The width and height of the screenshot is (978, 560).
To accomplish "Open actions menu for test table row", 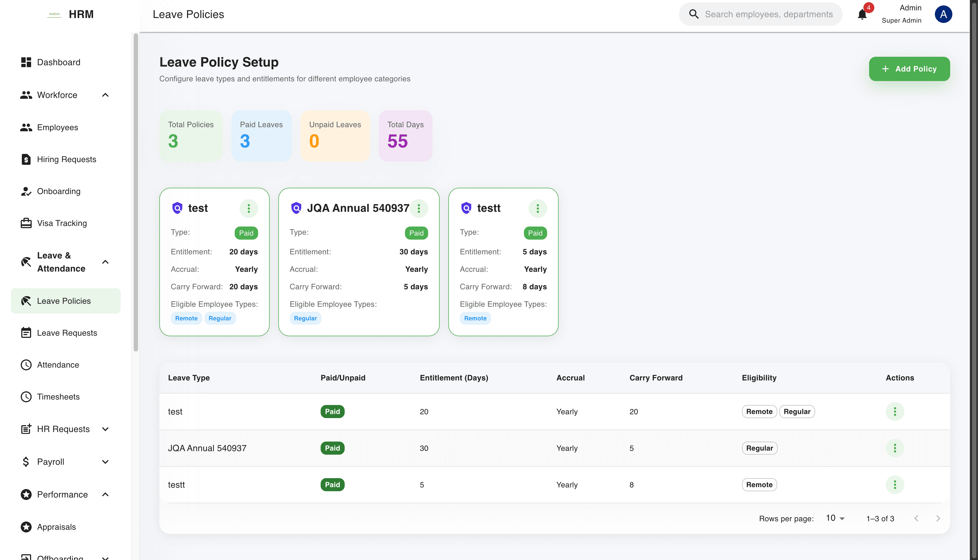I will (x=894, y=412).
